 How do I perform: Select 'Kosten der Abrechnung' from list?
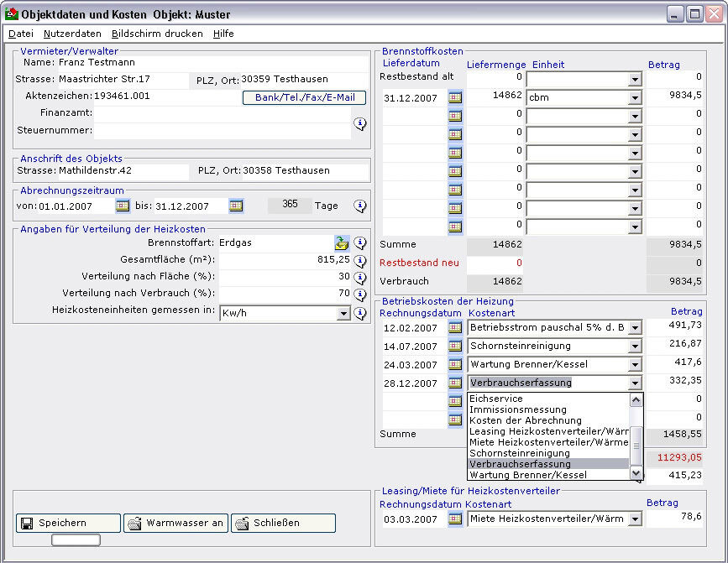pos(525,420)
